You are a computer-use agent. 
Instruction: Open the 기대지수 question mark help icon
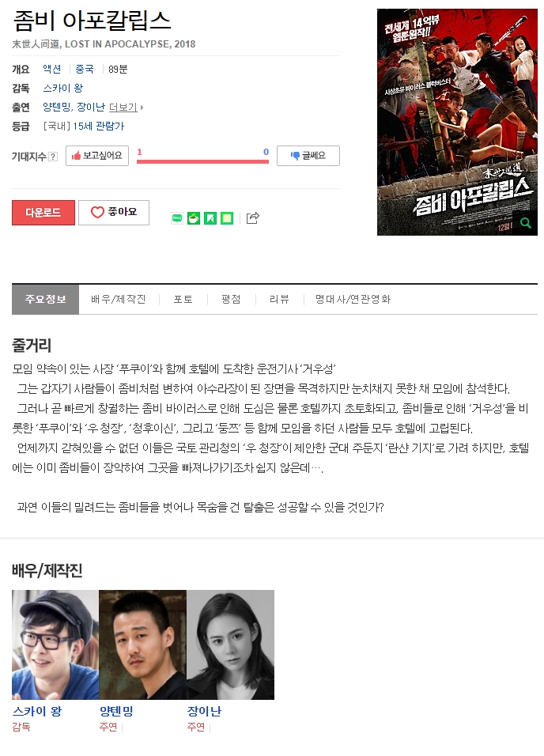tap(54, 157)
